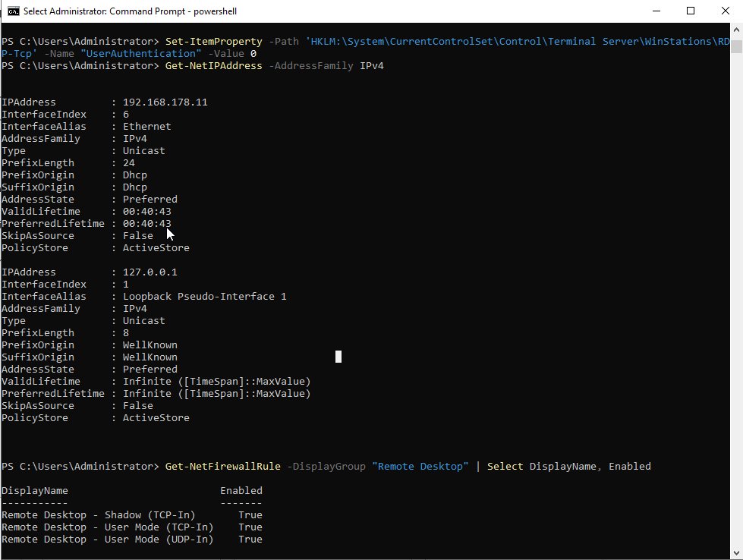Click the DisplayName column header
743x560 pixels.
pos(34,490)
